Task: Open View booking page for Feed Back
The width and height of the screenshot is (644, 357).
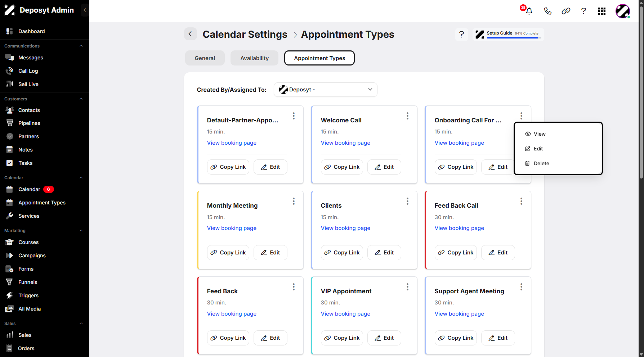Action: tap(232, 314)
